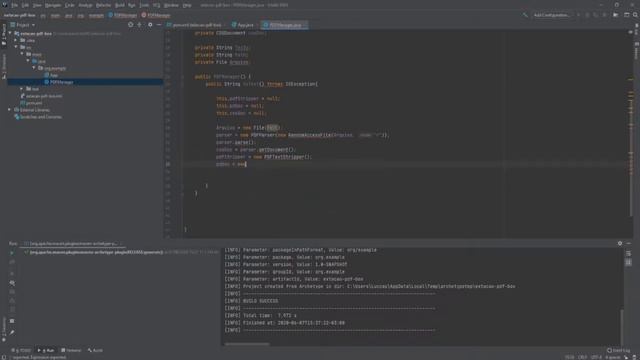Viewport: 640px width, 360px height.
Task: Hide the Run panel with minus icon
Action: click(629, 243)
